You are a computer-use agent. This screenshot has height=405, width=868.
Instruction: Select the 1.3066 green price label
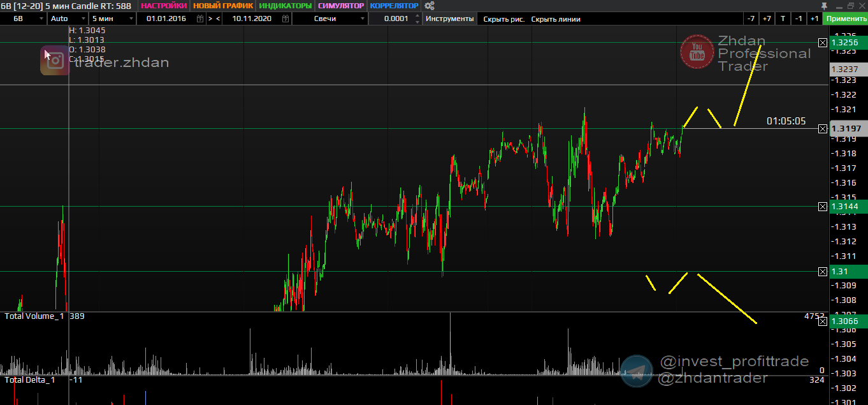pyautogui.click(x=848, y=321)
